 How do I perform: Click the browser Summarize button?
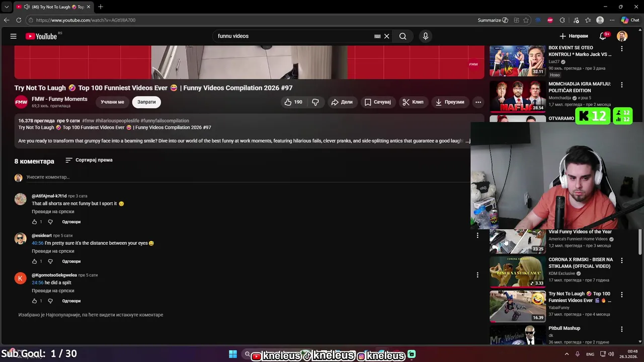click(x=493, y=20)
